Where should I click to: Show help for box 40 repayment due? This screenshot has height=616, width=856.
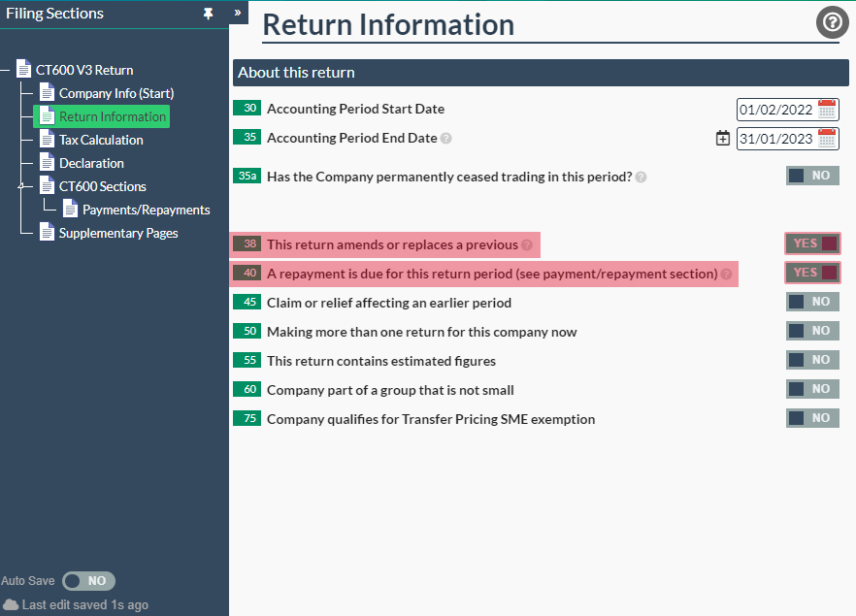726,274
